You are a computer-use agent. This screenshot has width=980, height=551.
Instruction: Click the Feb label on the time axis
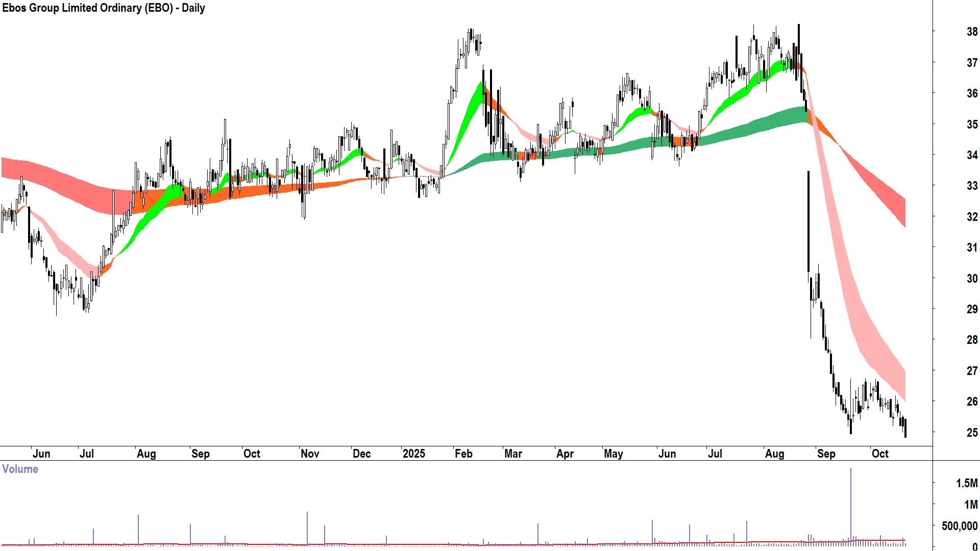[x=463, y=454]
